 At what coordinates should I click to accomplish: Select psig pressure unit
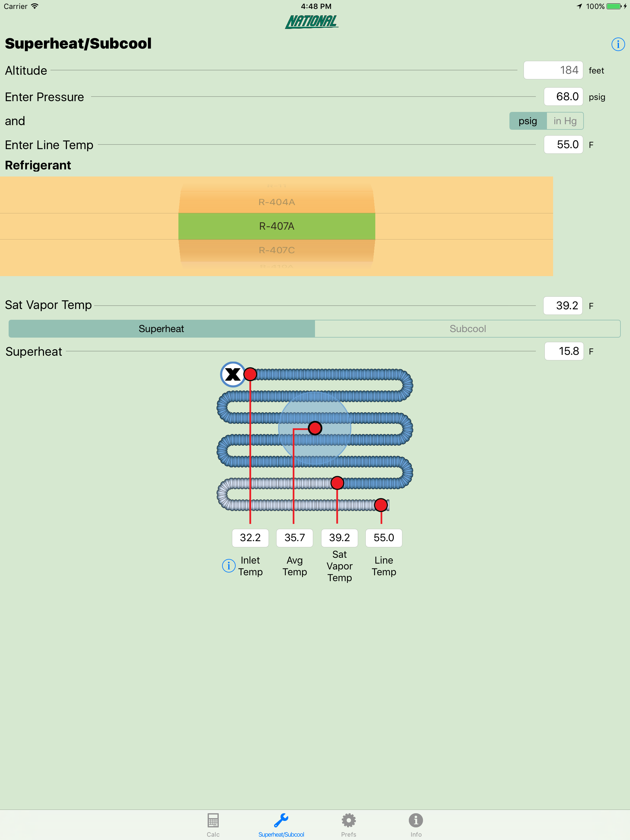[x=528, y=121]
